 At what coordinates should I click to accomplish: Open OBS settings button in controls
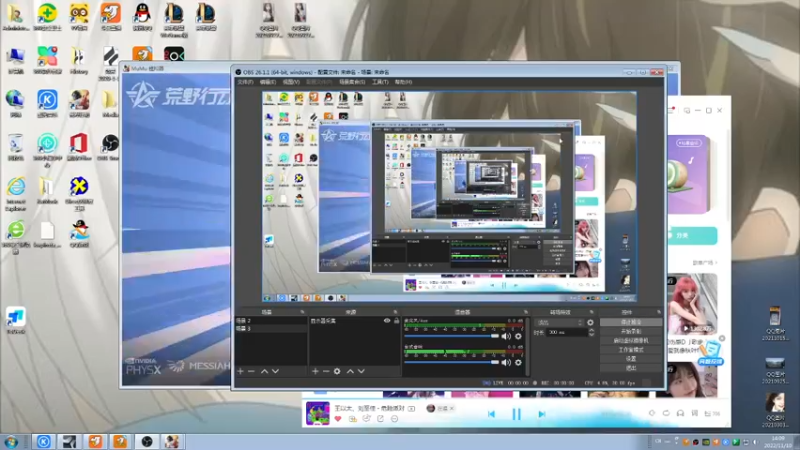(x=631, y=359)
